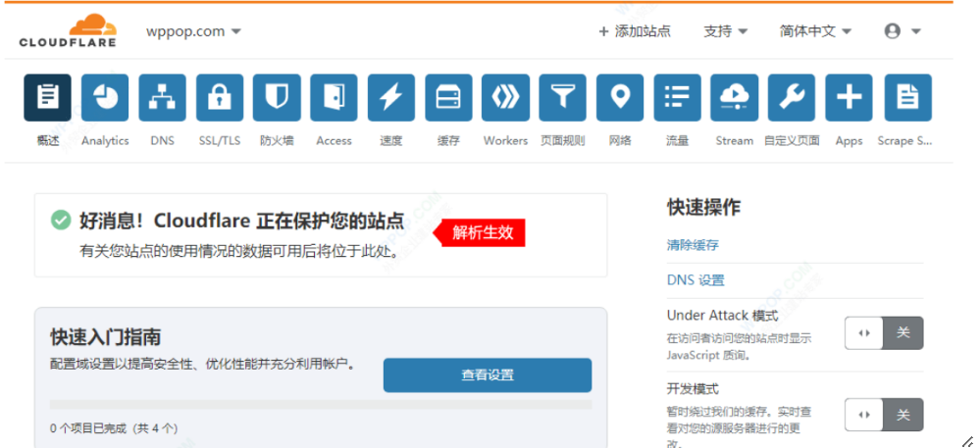
Task: Switch to the 概述 overview tab
Action: [47, 98]
